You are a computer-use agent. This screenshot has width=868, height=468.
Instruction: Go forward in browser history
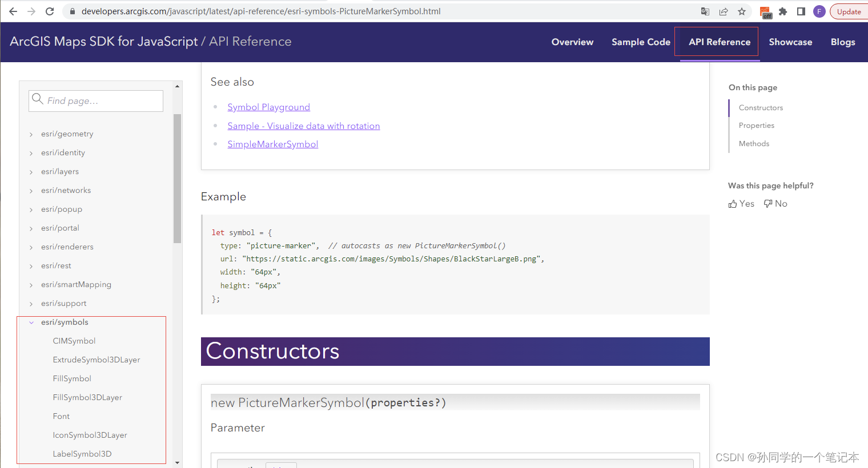(31, 11)
